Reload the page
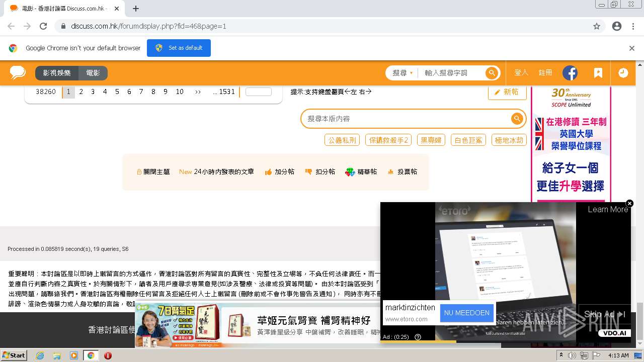644x362 pixels. tap(43, 26)
